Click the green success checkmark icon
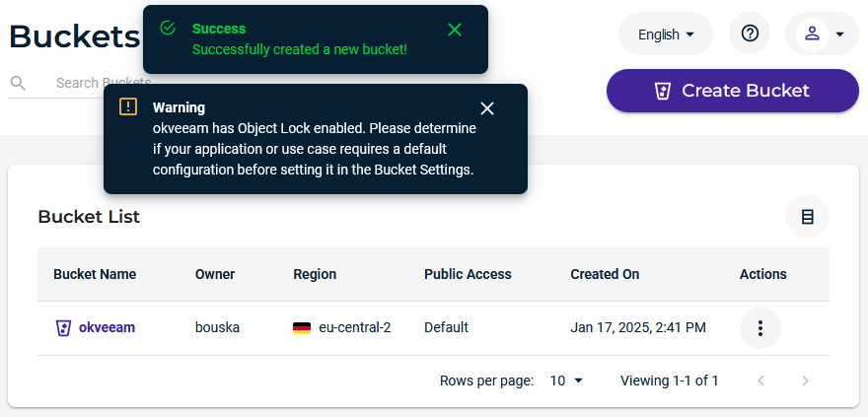Screen dimensions: 868x417 click(168, 30)
